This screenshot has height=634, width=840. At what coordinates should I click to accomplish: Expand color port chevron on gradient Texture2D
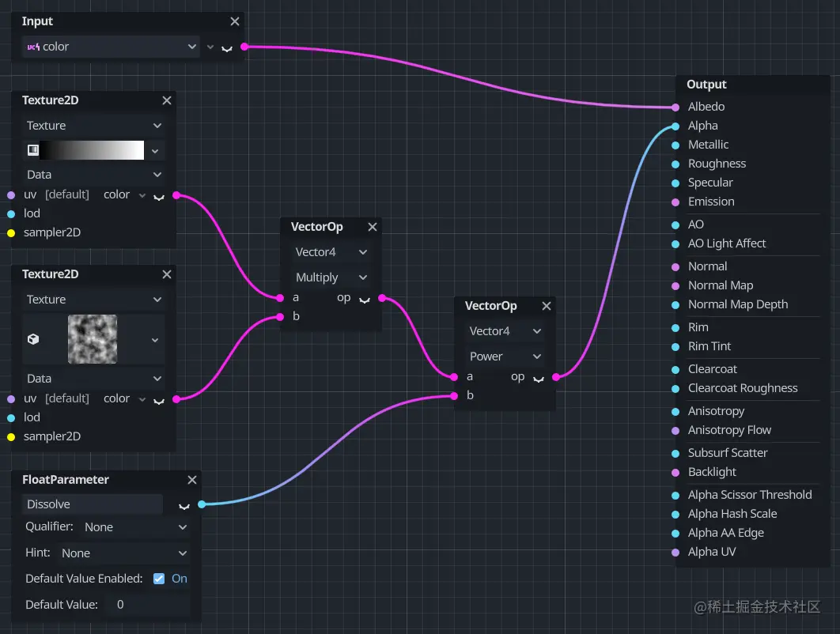point(142,195)
